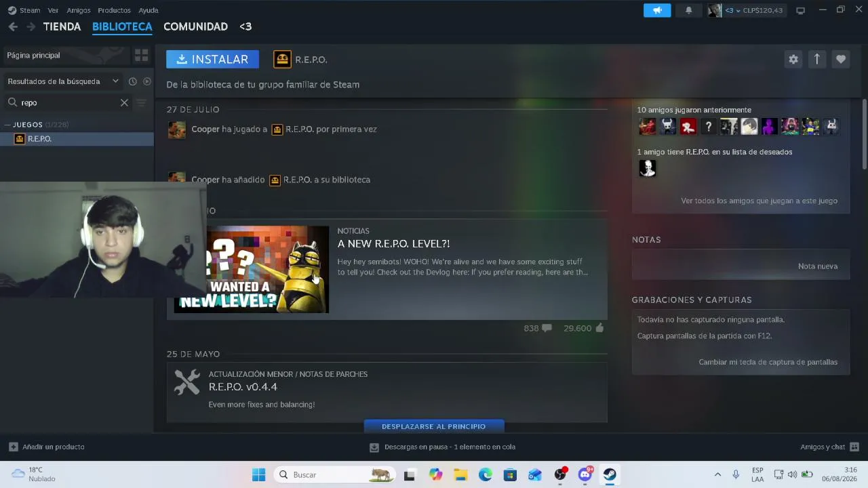This screenshot has width=868, height=488.
Task: Open the A NEW R.E.P.O. LEVEL?! headline
Action: 393,243
